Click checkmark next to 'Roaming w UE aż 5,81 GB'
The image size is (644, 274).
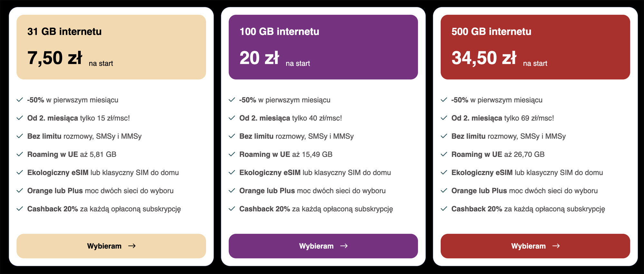pyautogui.click(x=20, y=154)
